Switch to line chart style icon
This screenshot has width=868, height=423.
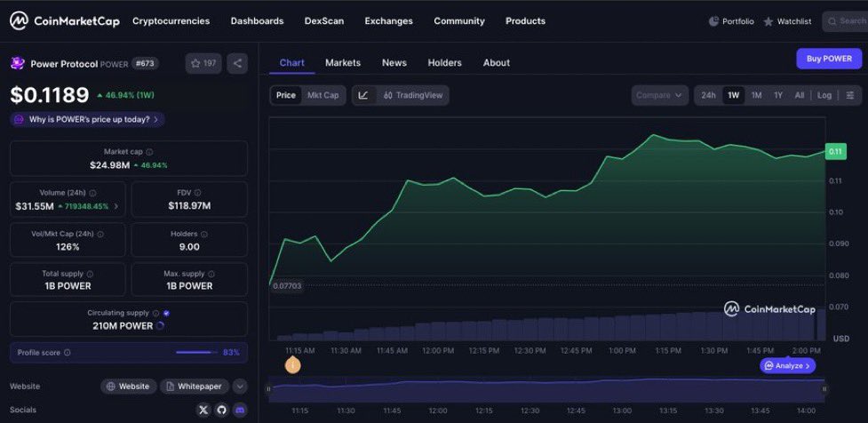(x=363, y=95)
